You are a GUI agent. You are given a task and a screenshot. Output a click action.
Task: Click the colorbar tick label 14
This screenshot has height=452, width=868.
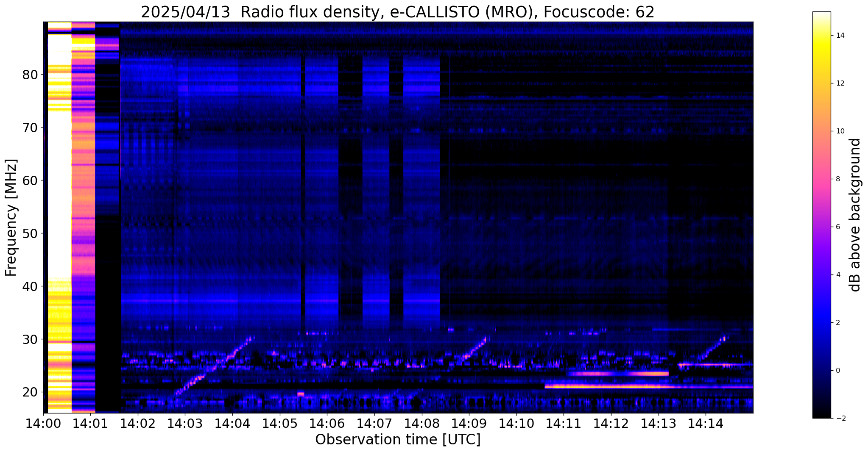coord(840,36)
